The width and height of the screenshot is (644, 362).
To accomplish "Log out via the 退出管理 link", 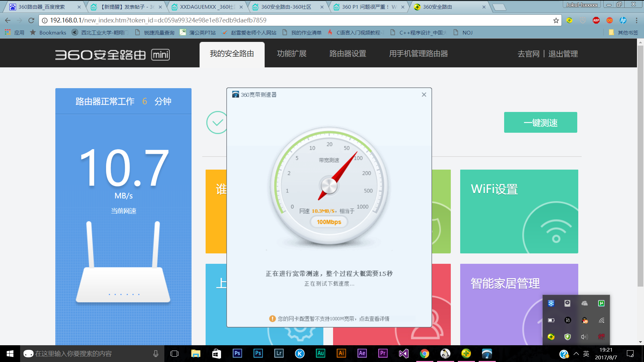I will (x=563, y=54).
